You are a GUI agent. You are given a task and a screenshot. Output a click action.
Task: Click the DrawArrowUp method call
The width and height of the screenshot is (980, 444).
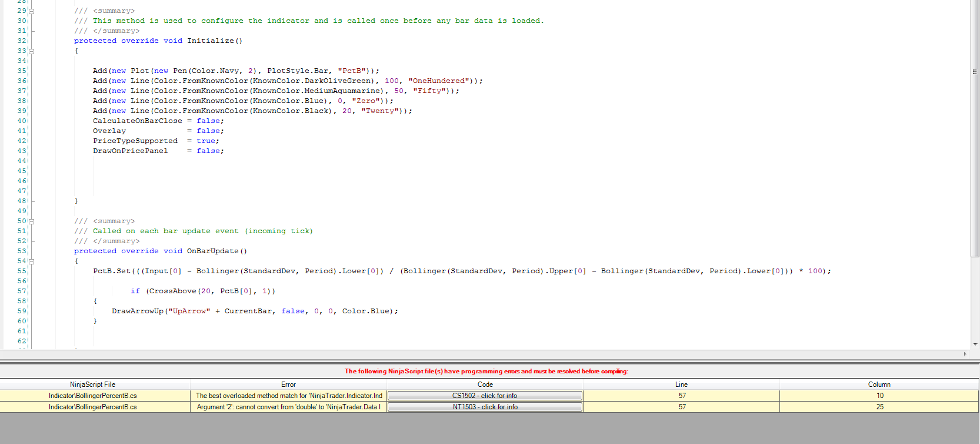[138, 311]
